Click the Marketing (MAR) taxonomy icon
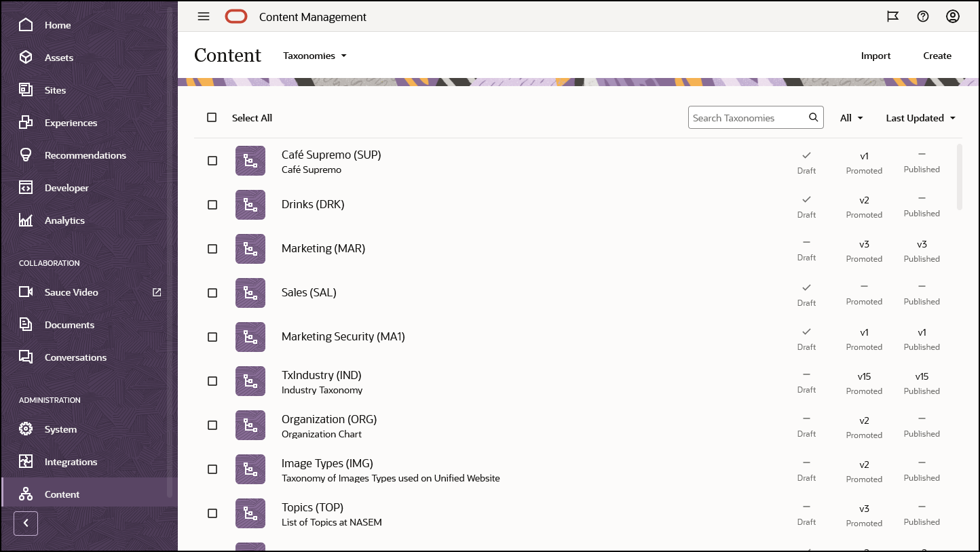The image size is (980, 552). (250, 249)
